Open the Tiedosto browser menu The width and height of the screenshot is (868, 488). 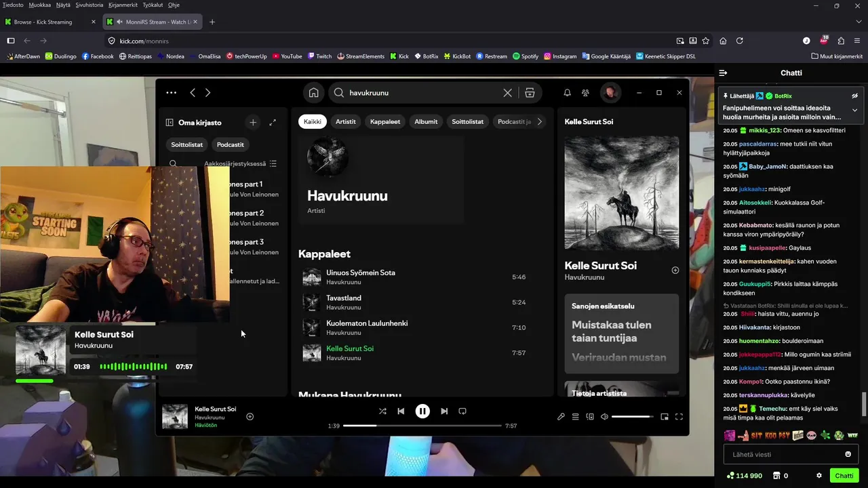pyautogui.click(x=13, y=5)
